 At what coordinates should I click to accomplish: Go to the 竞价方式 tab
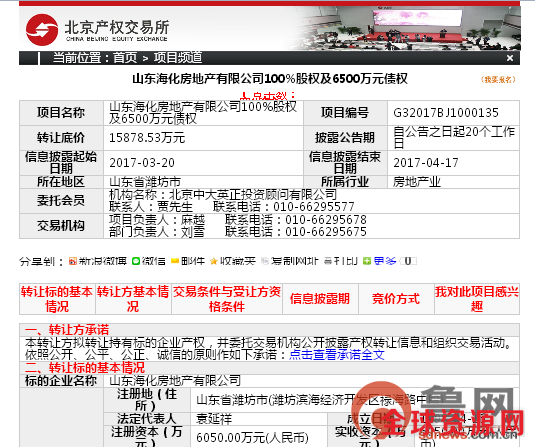(396, 299)
